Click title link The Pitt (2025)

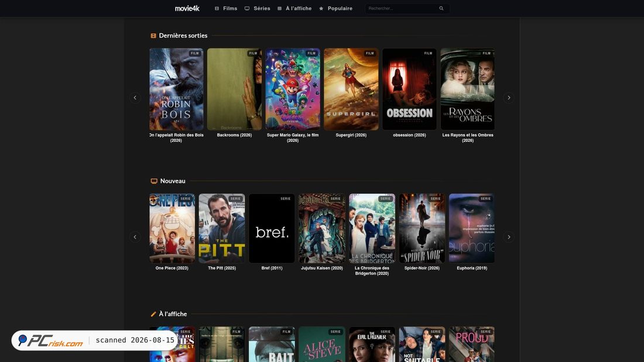pos(222,268)
